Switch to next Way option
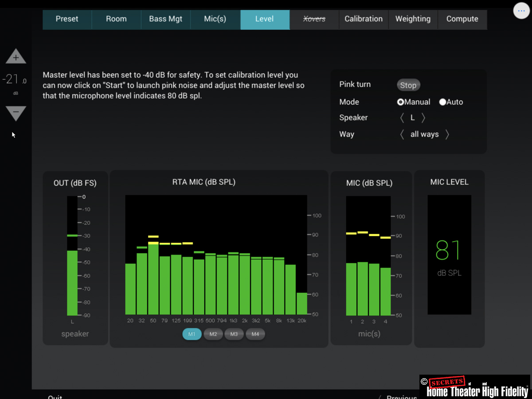The width and height of the screenshot is (532, 399). [447, 134]
